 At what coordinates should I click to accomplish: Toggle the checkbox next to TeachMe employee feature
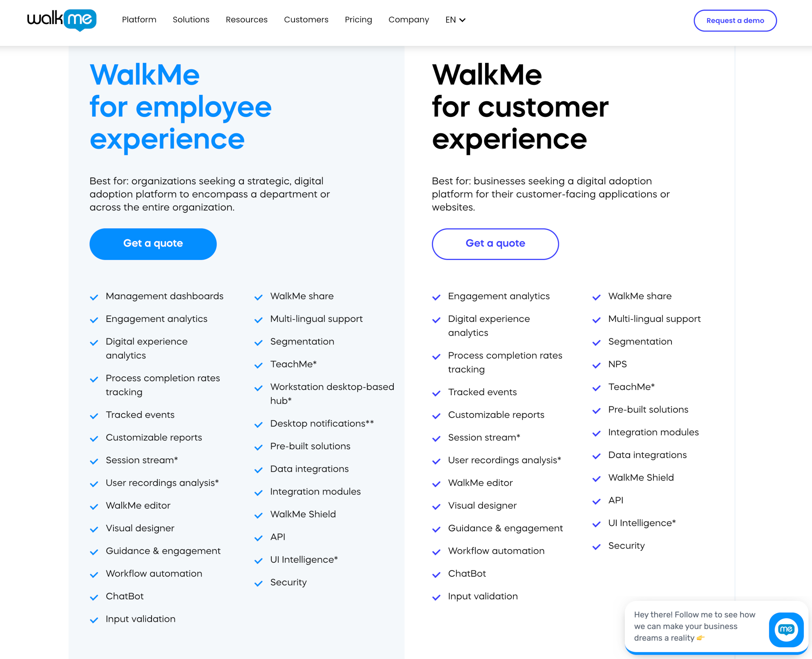(259, 365)
